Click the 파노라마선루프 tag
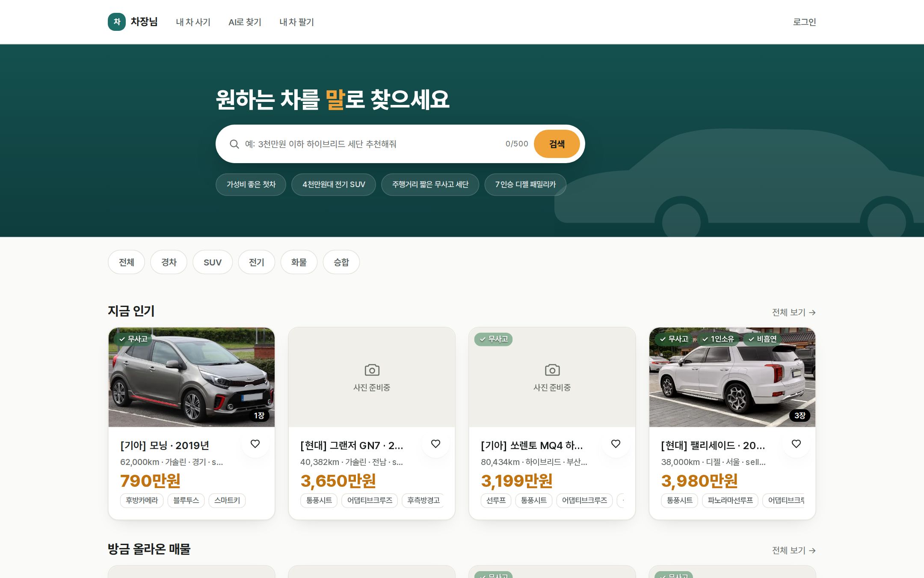 (730, 501)
